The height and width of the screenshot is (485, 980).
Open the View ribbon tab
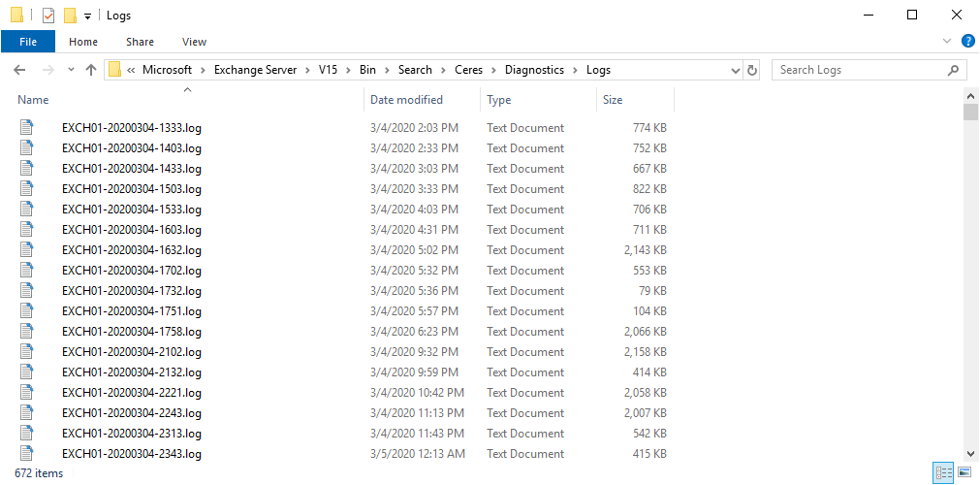coord(194,42)
